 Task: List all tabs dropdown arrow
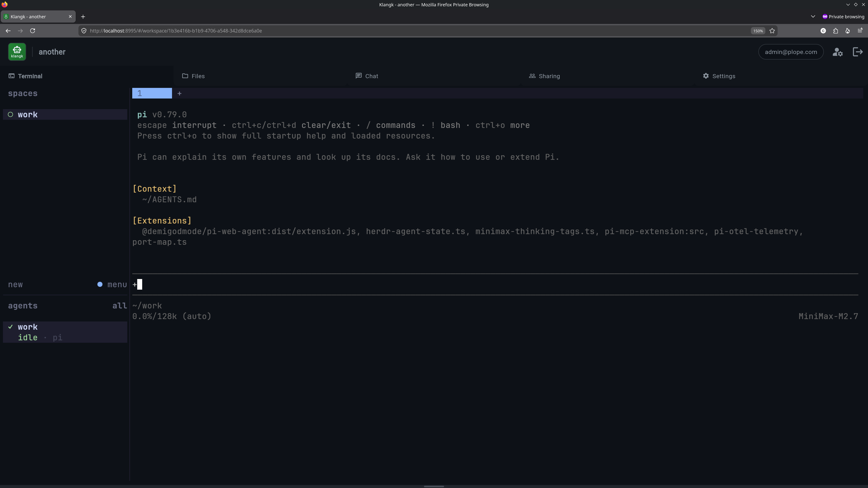pos(813,16)
